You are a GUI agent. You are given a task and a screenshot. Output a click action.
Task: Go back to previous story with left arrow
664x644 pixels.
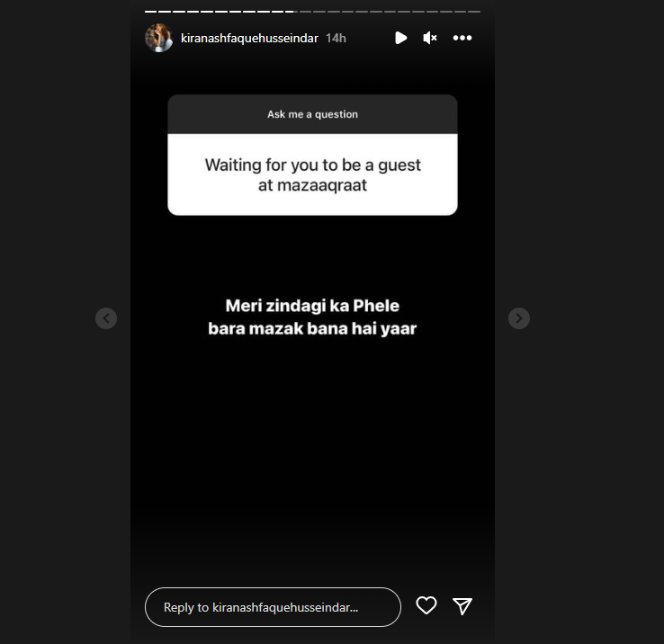pyautogui.click(x=106, y=318)
